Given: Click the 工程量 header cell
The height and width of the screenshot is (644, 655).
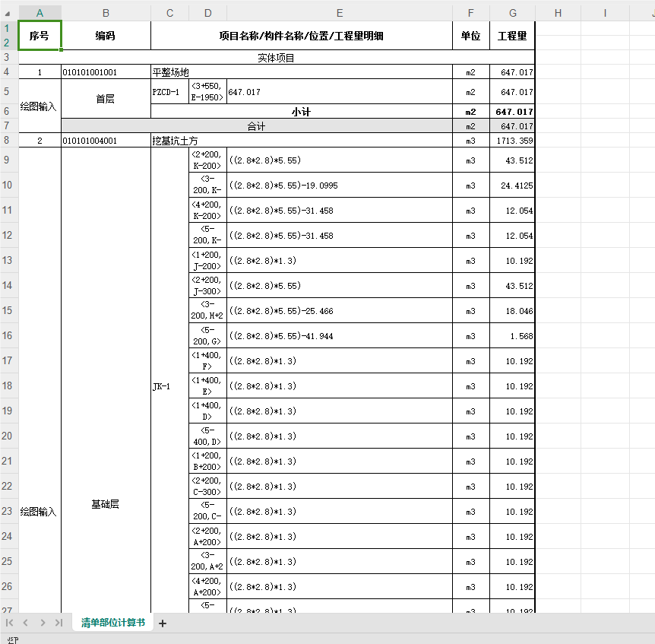Looking at the screenshot, I should click(512, 36).
